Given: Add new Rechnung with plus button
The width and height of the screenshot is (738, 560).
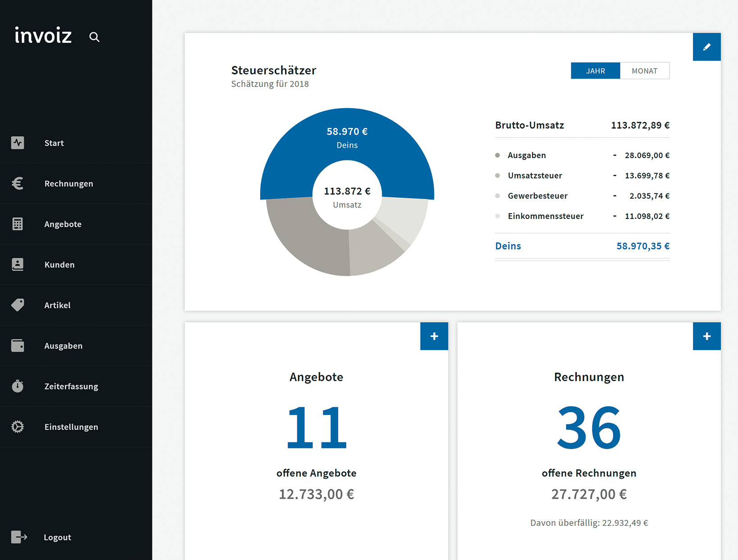Looking at the screenshot, I should pyautogui.click(x=706, y=336).
